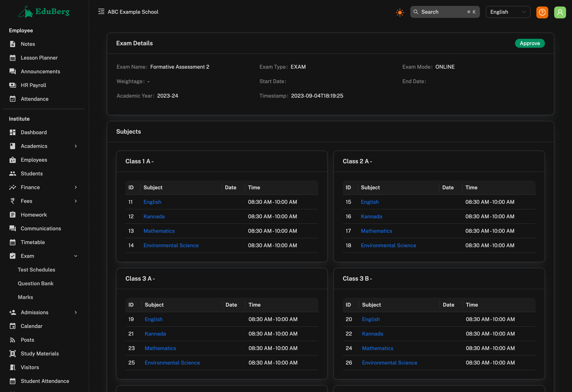This screenshot has width=572, height=392.
Task: Click ID 26 cell in Class 3 B
Action: pyautogui.click(x=349, y=363)
